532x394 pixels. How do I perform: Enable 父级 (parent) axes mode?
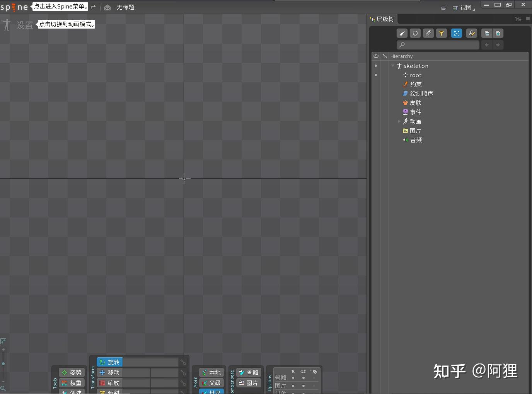(211, 383)
